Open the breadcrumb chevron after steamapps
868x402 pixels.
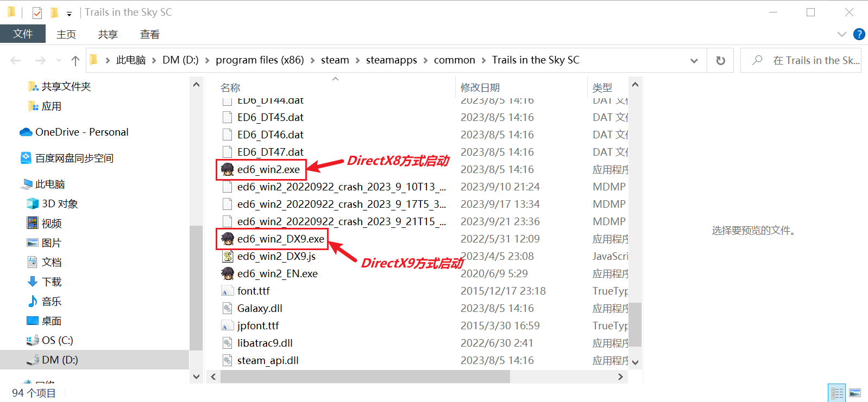click(x=425, y=60)
